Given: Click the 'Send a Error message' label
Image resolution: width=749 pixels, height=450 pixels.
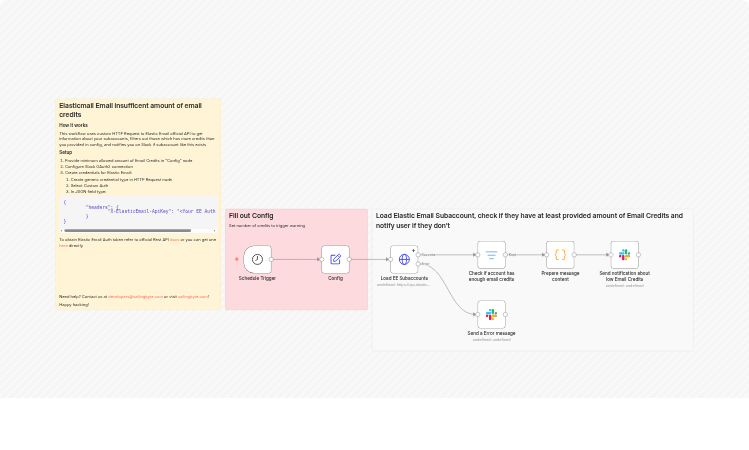Looking at the screenshot, I should pyautogui.click(x=491, y=333).
